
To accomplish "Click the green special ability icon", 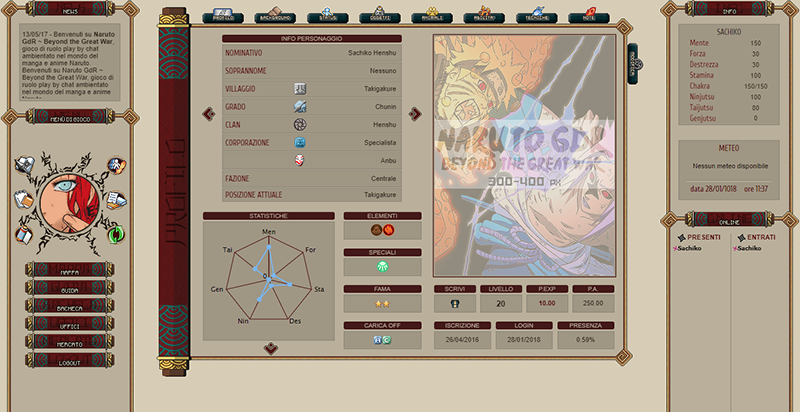I will (383, 266).
